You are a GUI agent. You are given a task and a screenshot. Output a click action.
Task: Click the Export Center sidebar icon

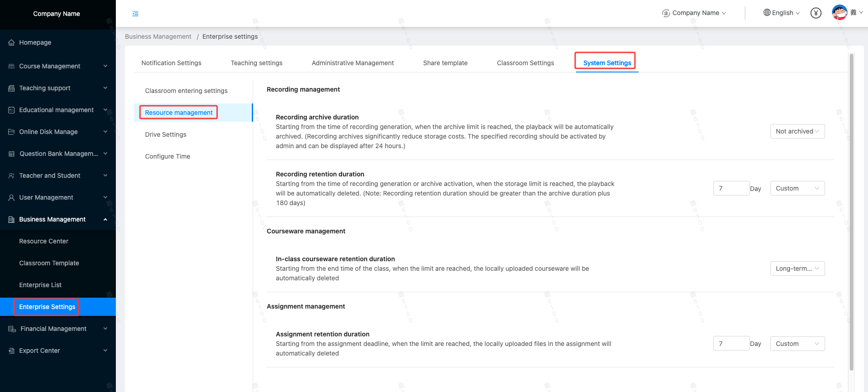(11, 351)
